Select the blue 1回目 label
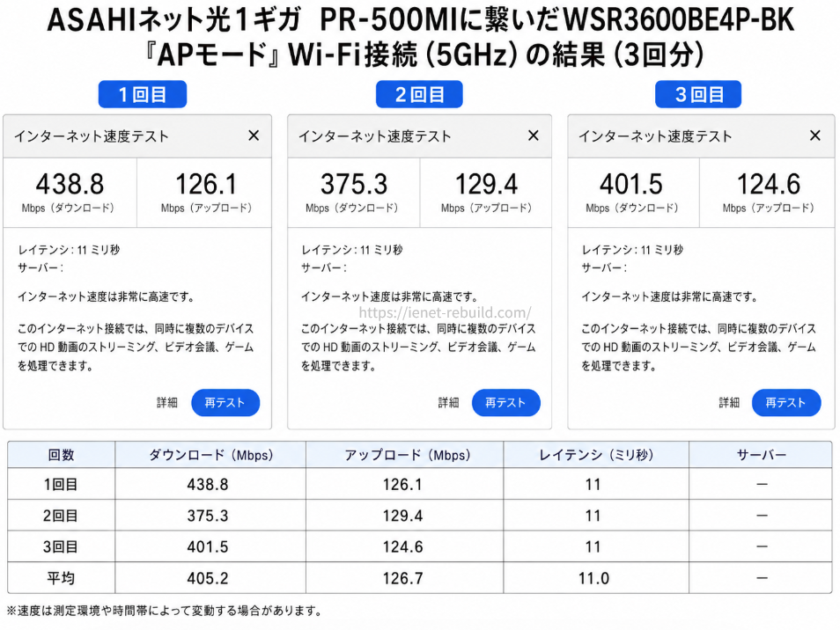 tap(143, 95)
